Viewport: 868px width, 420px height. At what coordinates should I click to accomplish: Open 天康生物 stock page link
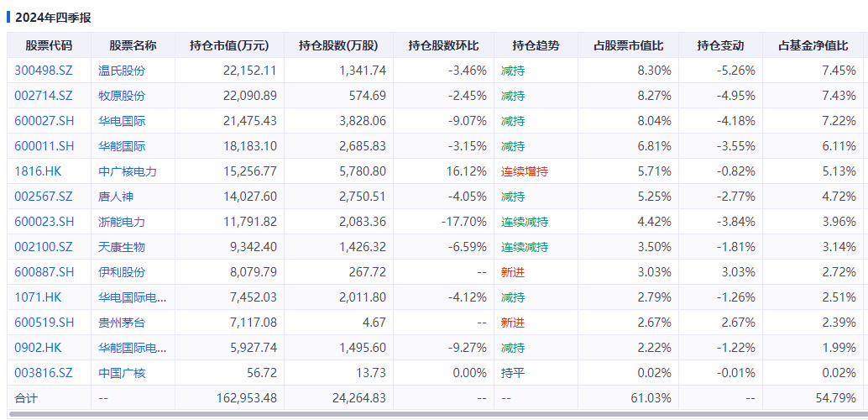[x=122, y=247]
